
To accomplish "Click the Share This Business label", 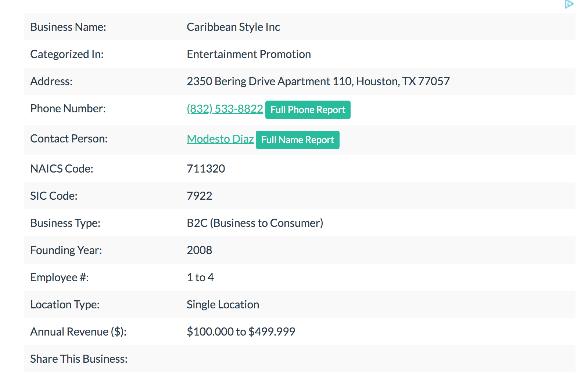I will [x=79, y=359].
